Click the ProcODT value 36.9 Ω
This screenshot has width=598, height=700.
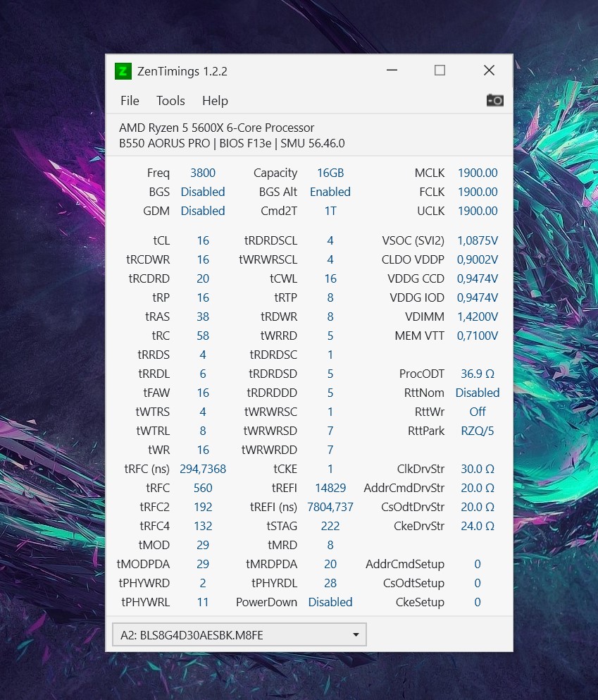[x=478, y=374]
